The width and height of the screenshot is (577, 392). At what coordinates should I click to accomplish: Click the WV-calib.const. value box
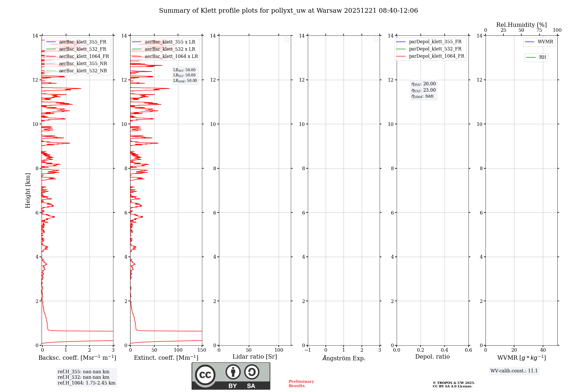pos(514,371)
